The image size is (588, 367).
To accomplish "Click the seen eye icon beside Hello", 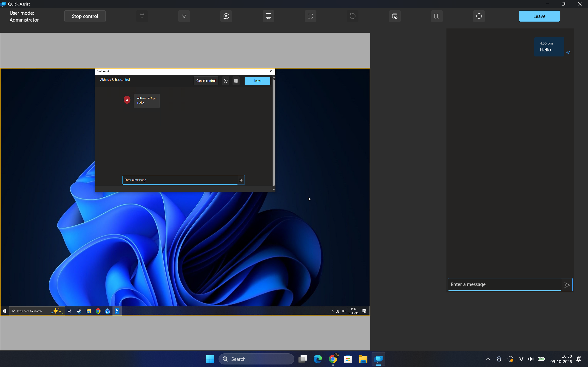I will click(568, 52).
